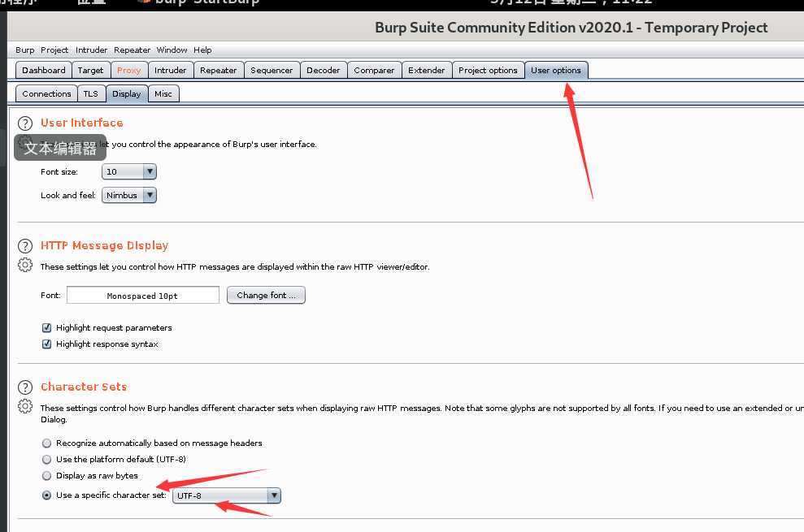The width and height of the screenshot is (804, 532).
Task: Open the Project menu
Action: [x=54, y=50]
